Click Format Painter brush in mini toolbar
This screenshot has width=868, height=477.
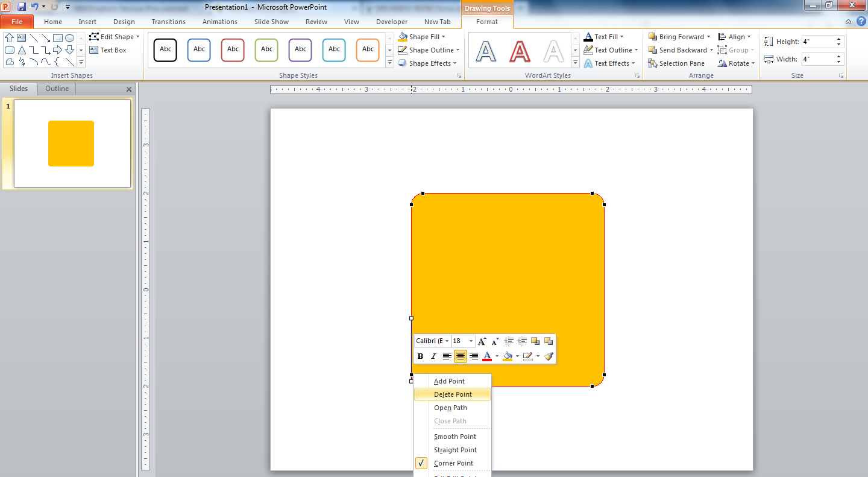(x=549, y=356)
